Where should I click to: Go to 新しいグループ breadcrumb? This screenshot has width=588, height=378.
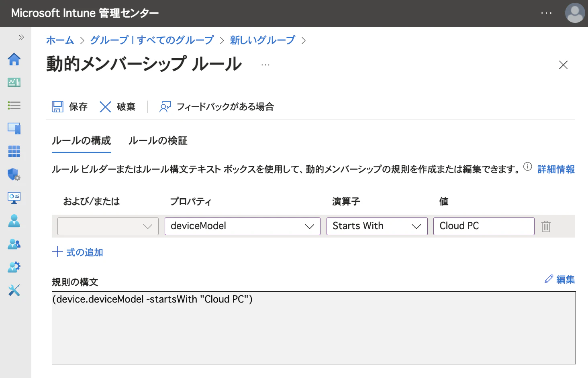pyautogui.click(x=262, y=40)
